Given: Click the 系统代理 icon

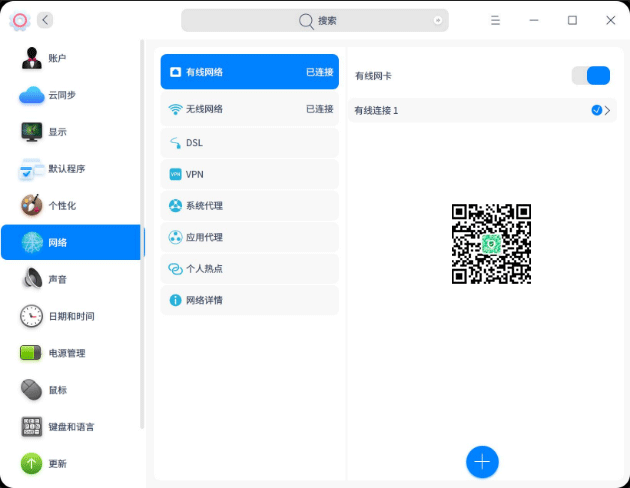Looking at the screenshot, I should [x=175, y=206].
